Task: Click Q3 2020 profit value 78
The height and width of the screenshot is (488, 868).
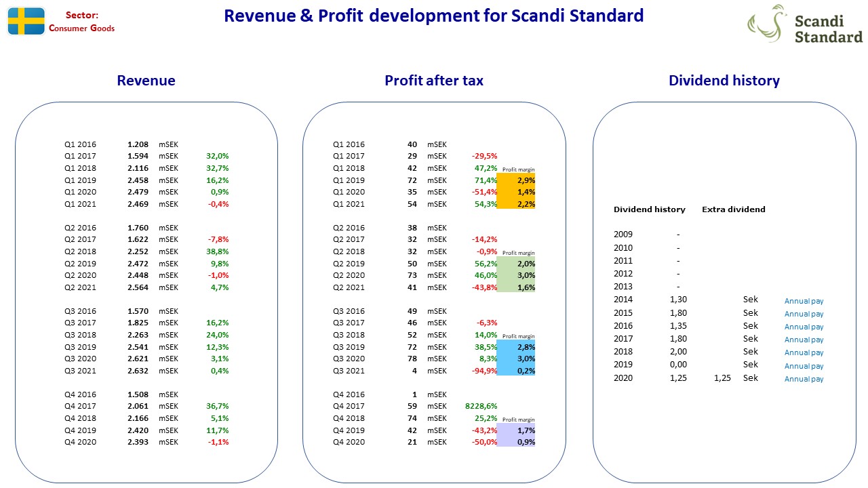Action: pyautogui.click(x=413, y=359)
